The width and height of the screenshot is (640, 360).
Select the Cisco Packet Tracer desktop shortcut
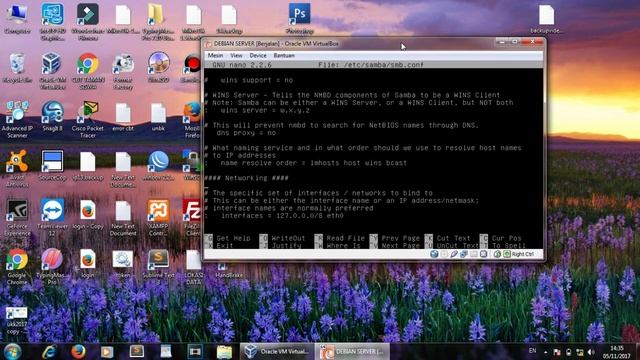coord(88,120)
